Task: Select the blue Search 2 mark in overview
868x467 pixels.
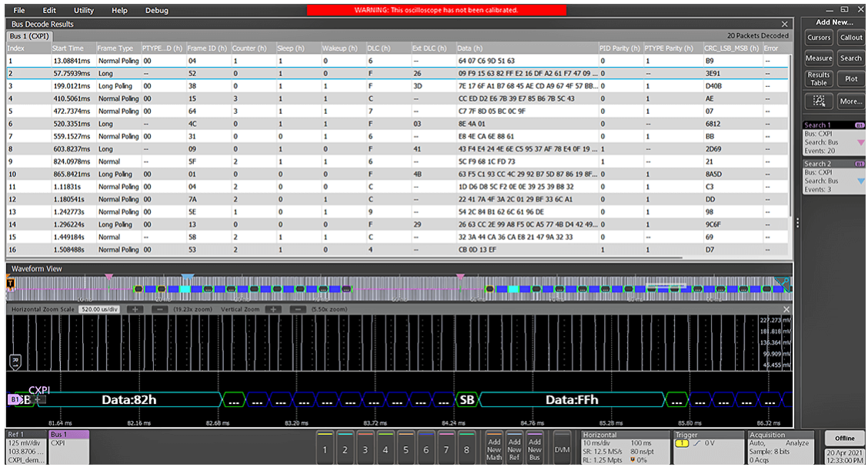Action: (189, 277)
